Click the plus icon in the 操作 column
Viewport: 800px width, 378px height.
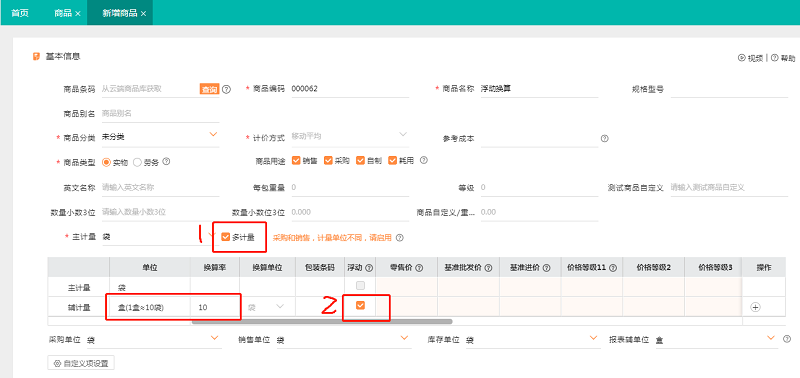coord(756,307)
